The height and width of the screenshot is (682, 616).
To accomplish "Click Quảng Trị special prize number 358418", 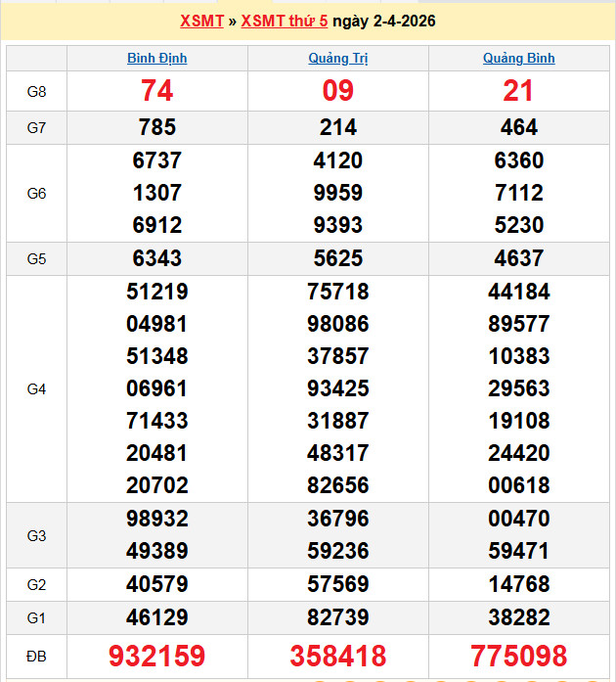I will coord(337,656).
